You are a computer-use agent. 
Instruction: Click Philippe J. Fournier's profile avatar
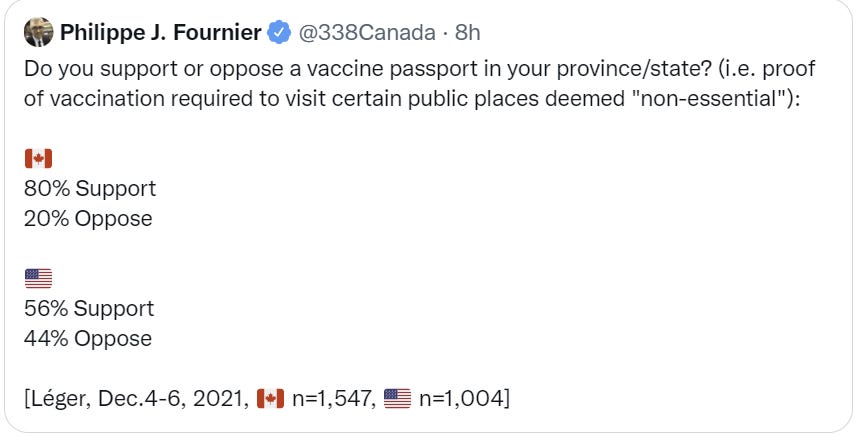(38, 32)
